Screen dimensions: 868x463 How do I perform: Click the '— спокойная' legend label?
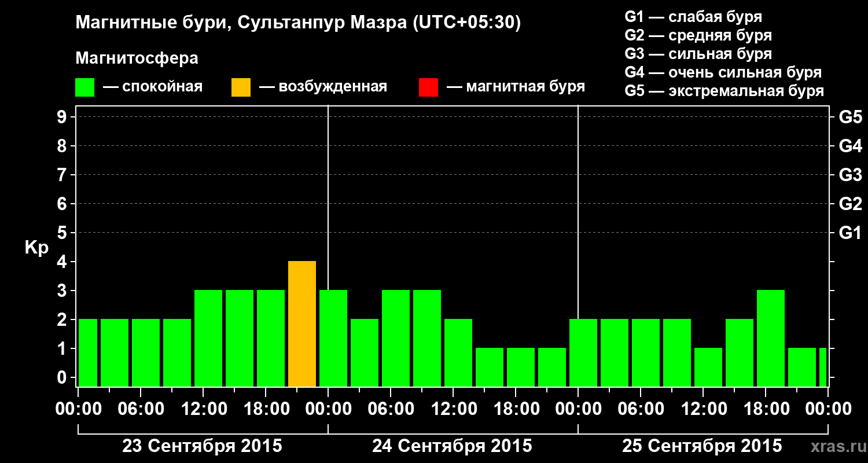point(152,87)
